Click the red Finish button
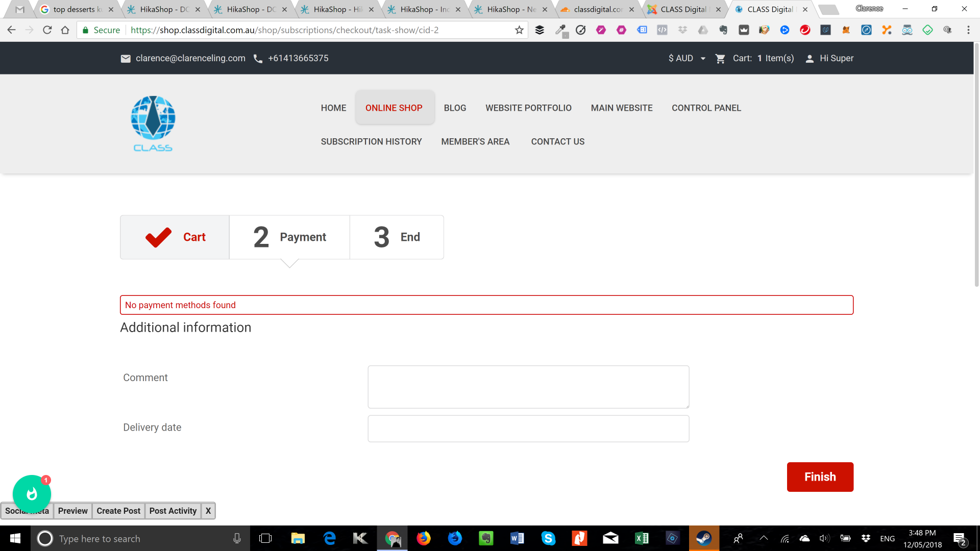Image resolution: width=980 pixels, height=551 pixels. point(820,477)
